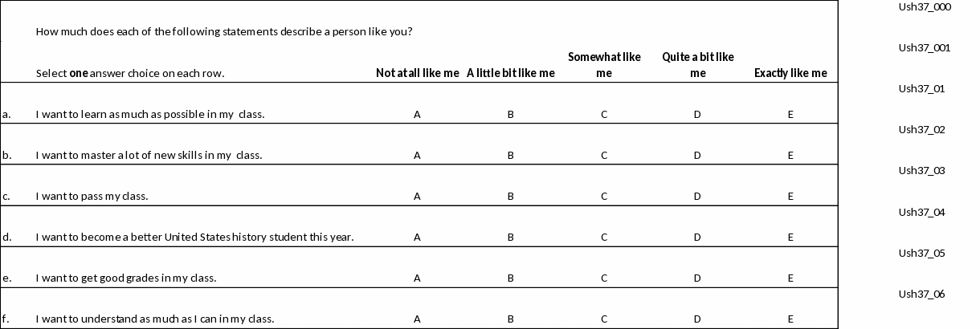Click the 'Not at all like me' column header
This screenshot has width=980, height=329.
tap(417, 73)
